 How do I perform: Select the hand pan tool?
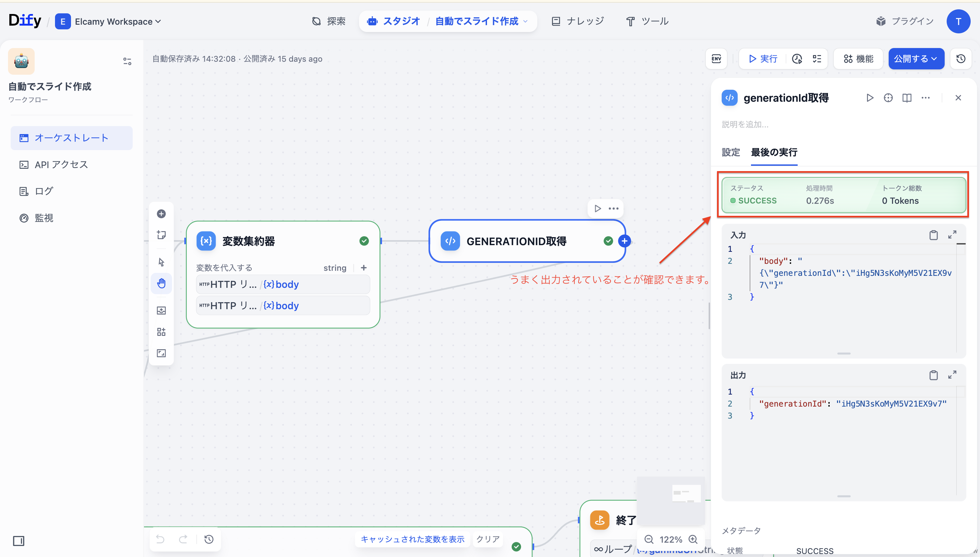pyautogui.click(x=161, y=283)
